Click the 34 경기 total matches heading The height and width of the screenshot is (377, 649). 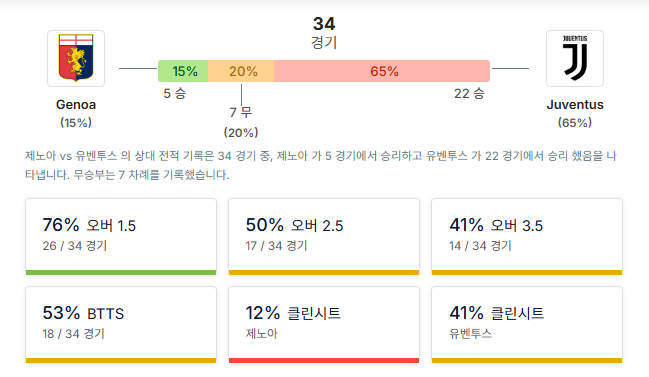pos(324,32)
